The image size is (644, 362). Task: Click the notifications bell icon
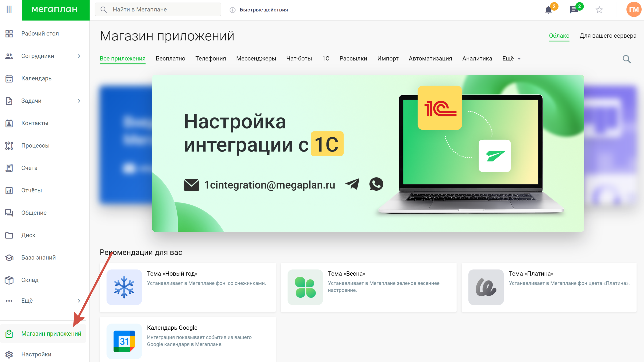(548, 10)
